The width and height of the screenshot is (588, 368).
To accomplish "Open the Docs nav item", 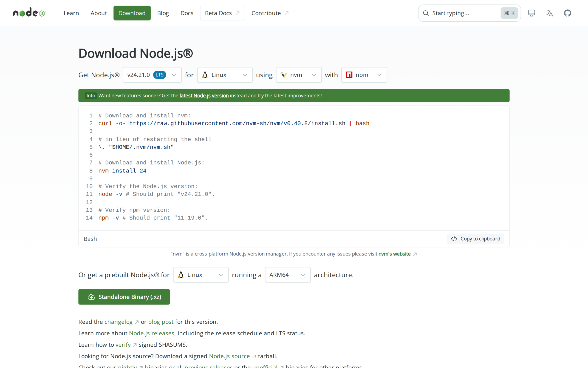I will click(187, 13).
